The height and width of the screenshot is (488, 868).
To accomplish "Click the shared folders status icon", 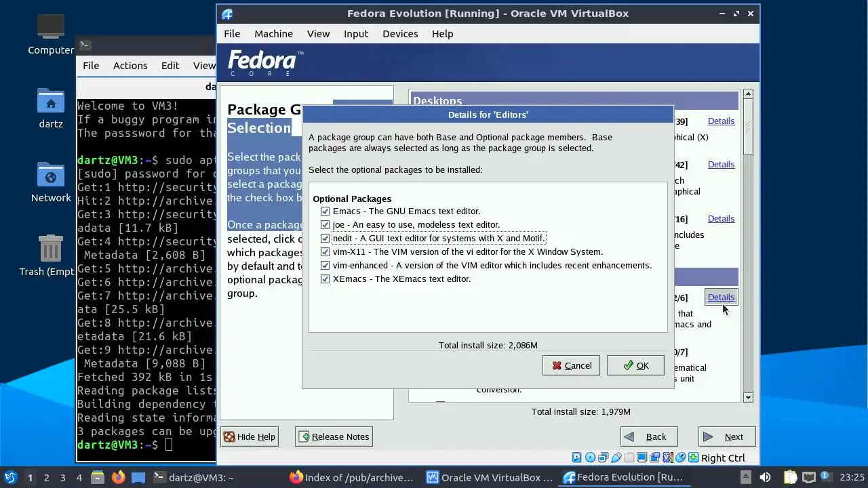I will coord(629,457).
